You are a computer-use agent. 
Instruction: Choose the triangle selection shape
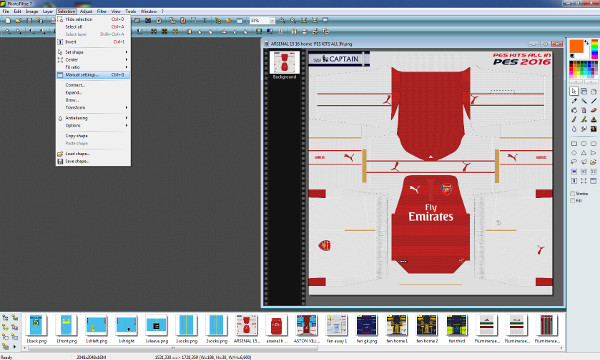click(584, 153)
